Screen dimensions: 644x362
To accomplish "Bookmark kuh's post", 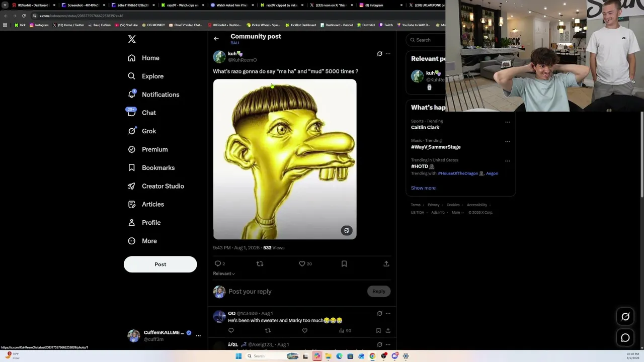I will click(344, 263).
